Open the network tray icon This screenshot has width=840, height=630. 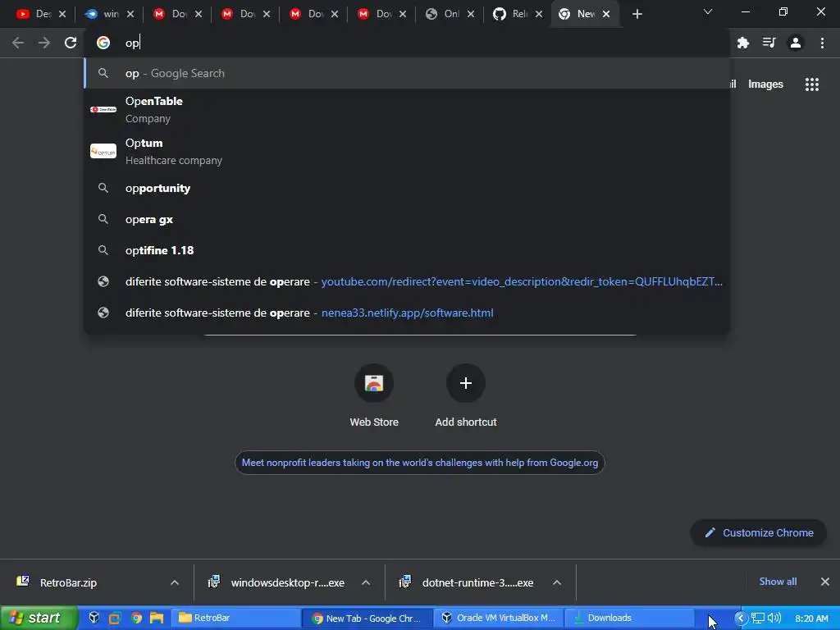coord(757,618)
